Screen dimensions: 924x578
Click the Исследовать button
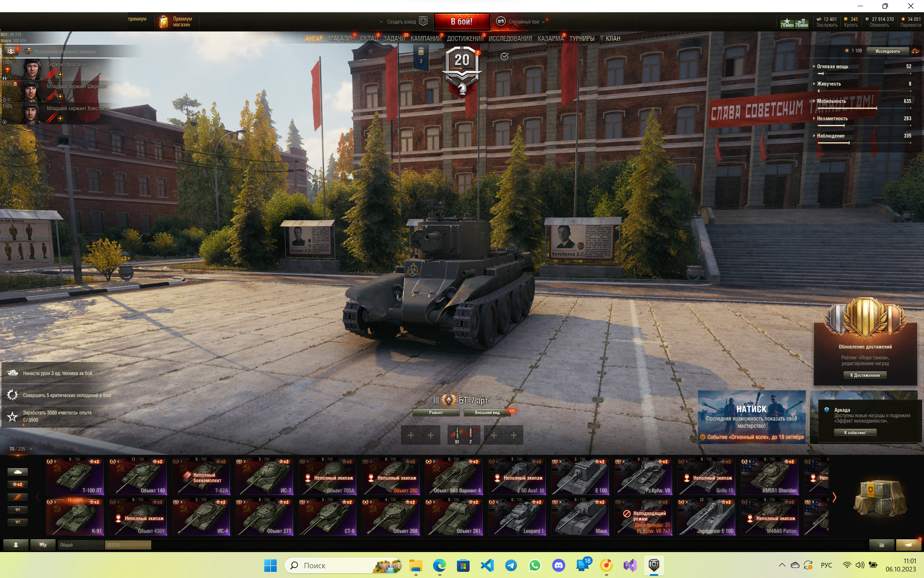click(x=888, y=51)
